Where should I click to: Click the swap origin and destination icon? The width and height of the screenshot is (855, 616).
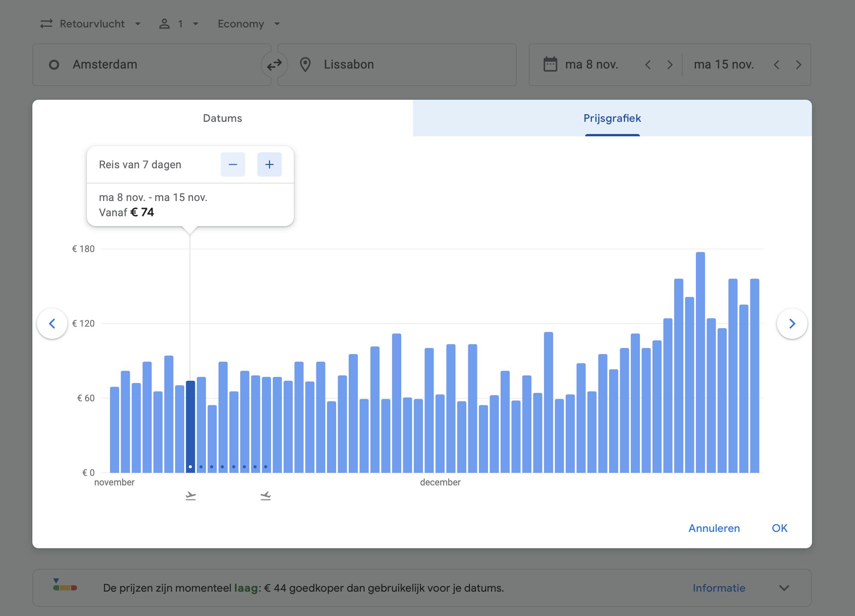click(274, 65)
